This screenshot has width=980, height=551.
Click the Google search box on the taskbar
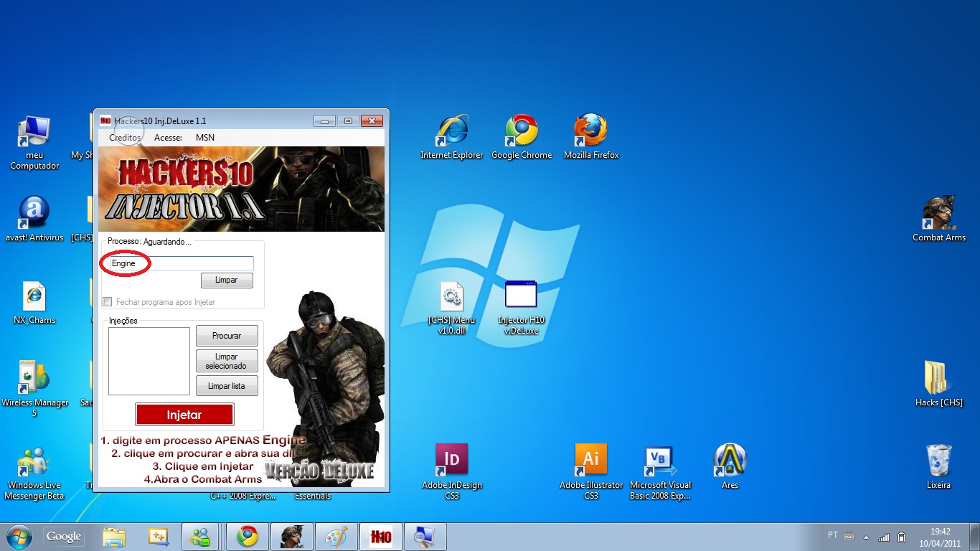click(x=64, y=537)
